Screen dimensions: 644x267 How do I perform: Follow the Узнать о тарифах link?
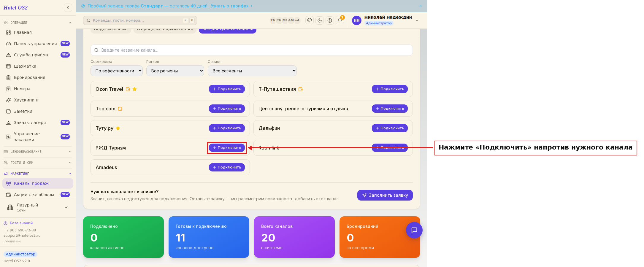pyautogui.click(x=229, y=6)
